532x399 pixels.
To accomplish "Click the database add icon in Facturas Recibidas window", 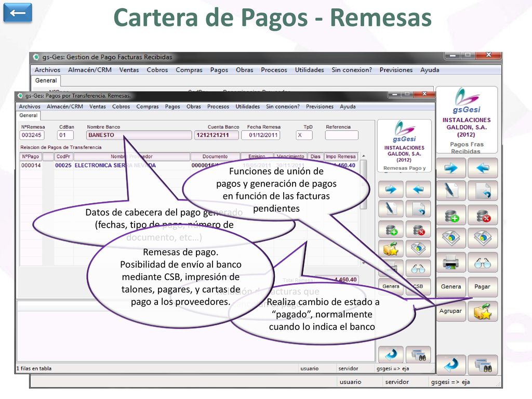I will 451,216.
